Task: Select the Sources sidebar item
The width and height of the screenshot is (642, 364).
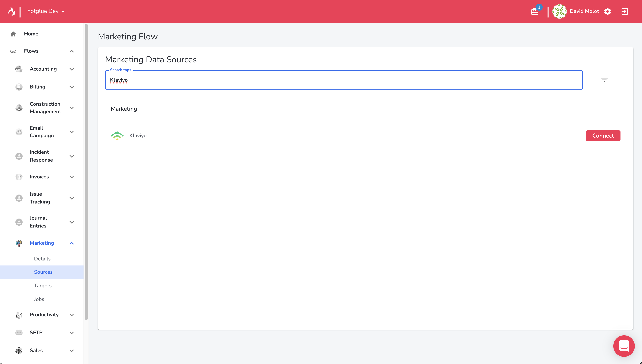Action: [42, 272]
